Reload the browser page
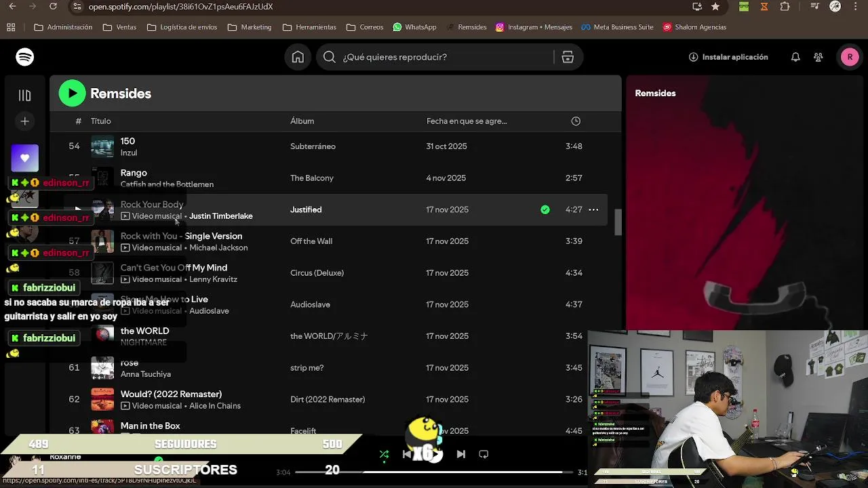 click(53, 6)
